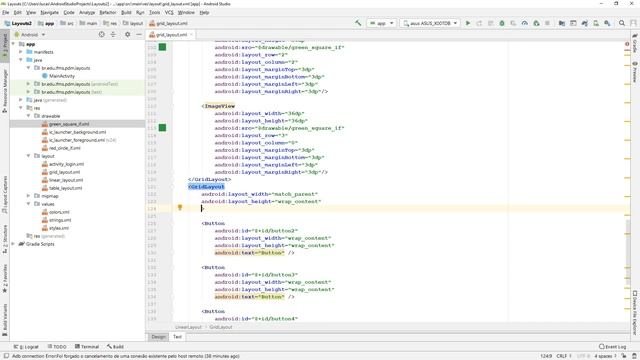Image resolution: width=640 pixels, height=360 pixels.
Task: Collapse the app module node
Action: click(13, 44)
